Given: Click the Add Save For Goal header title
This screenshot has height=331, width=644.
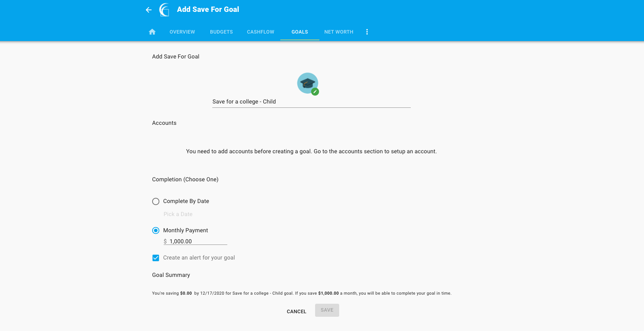Looking at the screenshot, I should coord(208,9).
